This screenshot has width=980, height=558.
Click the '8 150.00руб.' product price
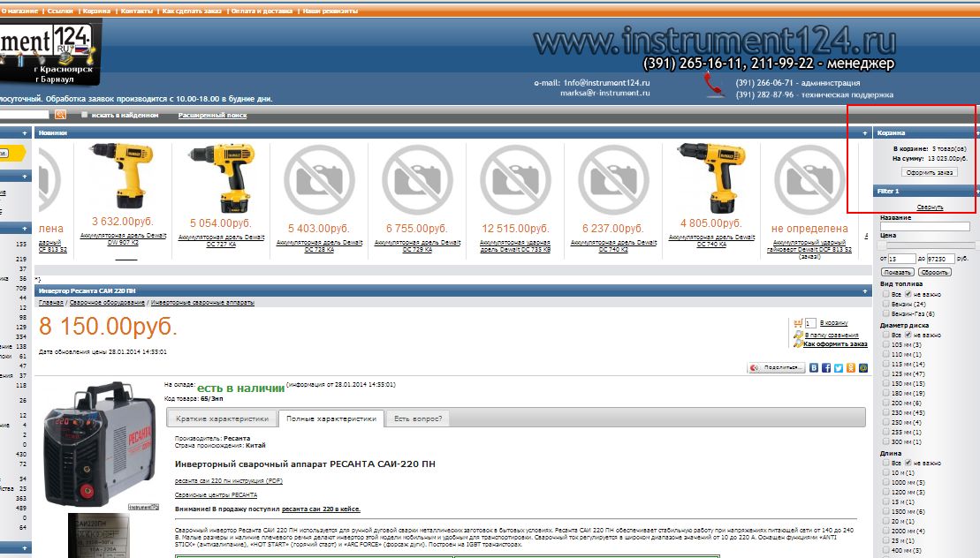pos(108,327)
